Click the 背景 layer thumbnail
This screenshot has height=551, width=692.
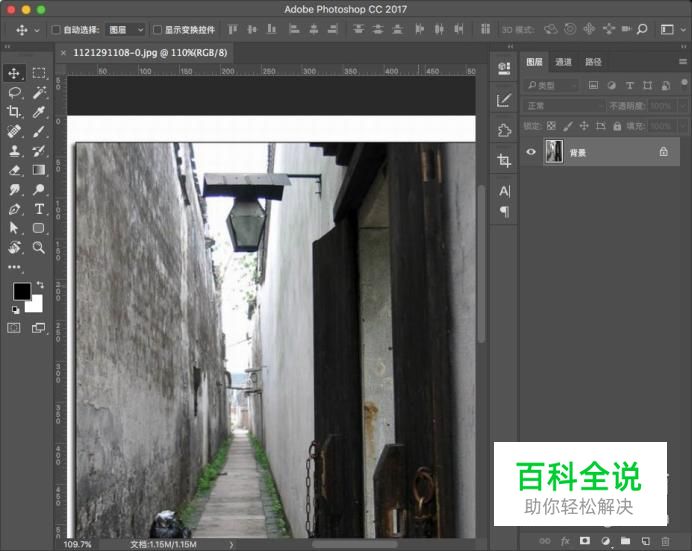553,152
